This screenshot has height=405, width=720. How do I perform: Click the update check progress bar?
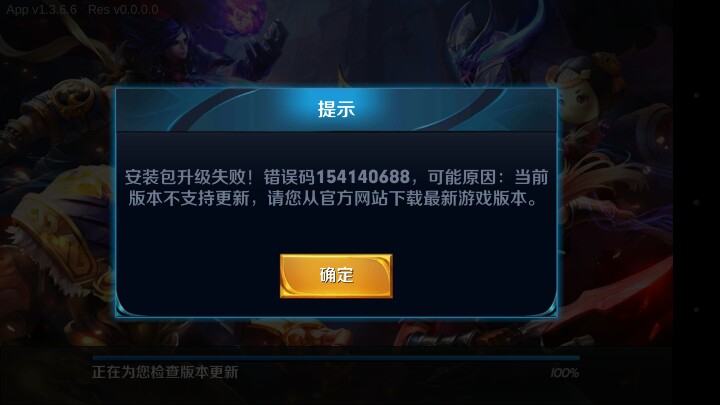(336, 357)
